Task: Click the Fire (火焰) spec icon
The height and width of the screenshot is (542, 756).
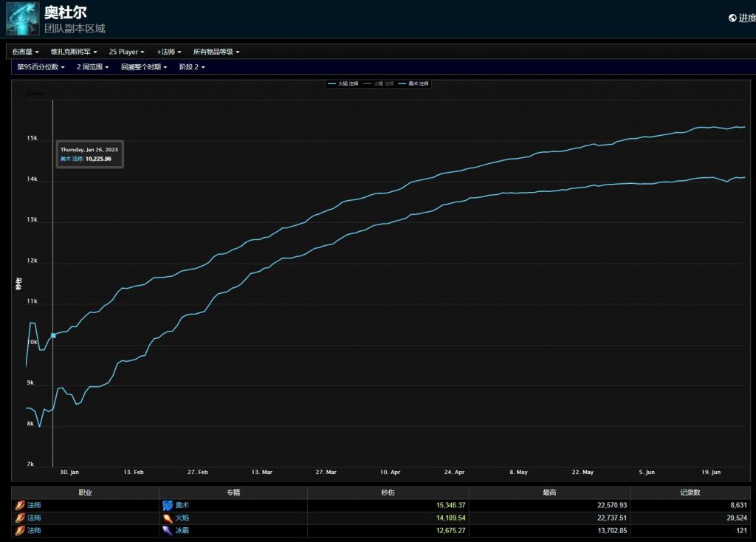Action: 168,518
